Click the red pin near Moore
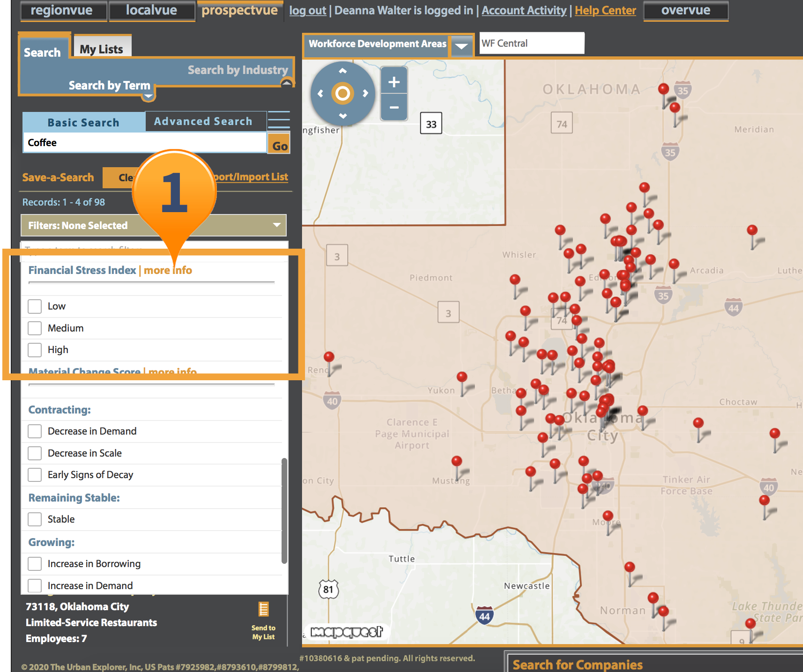 pos(608,516)
